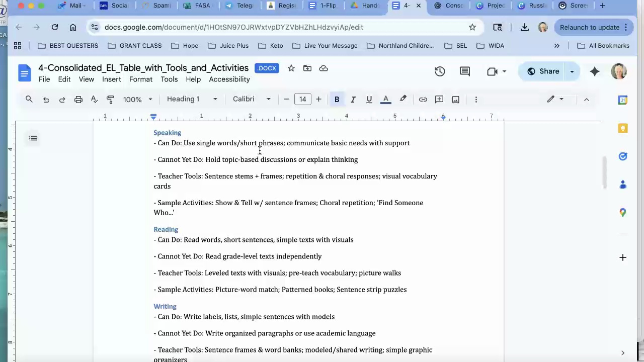Screen dimensions: 644x362
Task: Open comments panel icon
Action: (465, 71)
